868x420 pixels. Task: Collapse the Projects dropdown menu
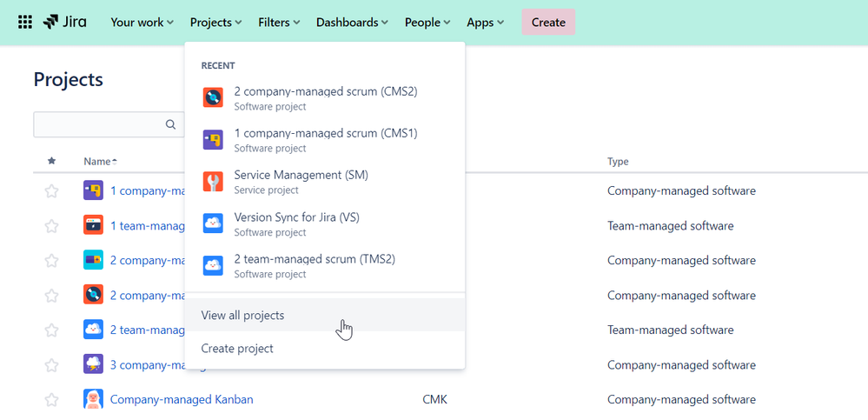[x=215, y=22]
